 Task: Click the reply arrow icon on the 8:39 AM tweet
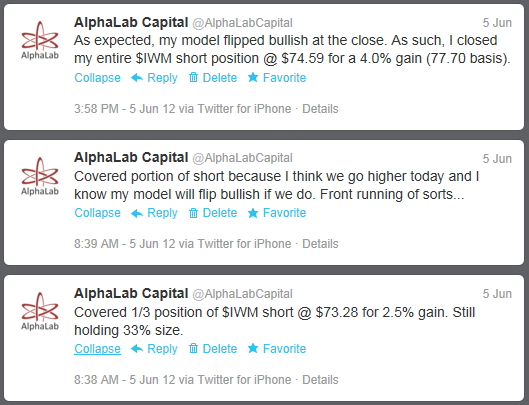coord(137,213)
